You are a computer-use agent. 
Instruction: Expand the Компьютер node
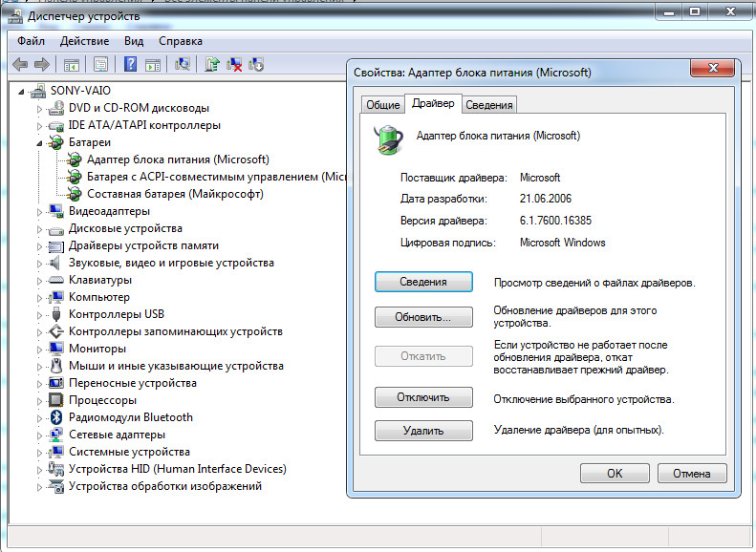pos(39,298)
